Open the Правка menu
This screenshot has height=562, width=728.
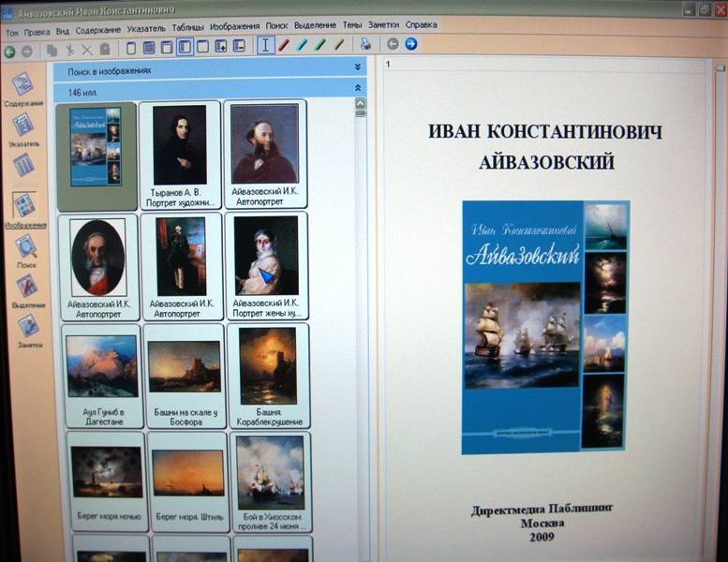37,32
